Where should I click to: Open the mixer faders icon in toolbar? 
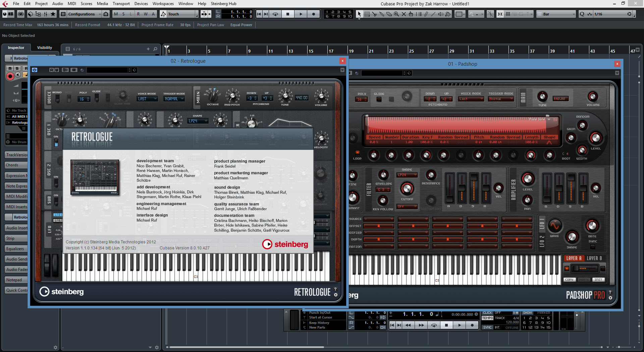46,14
